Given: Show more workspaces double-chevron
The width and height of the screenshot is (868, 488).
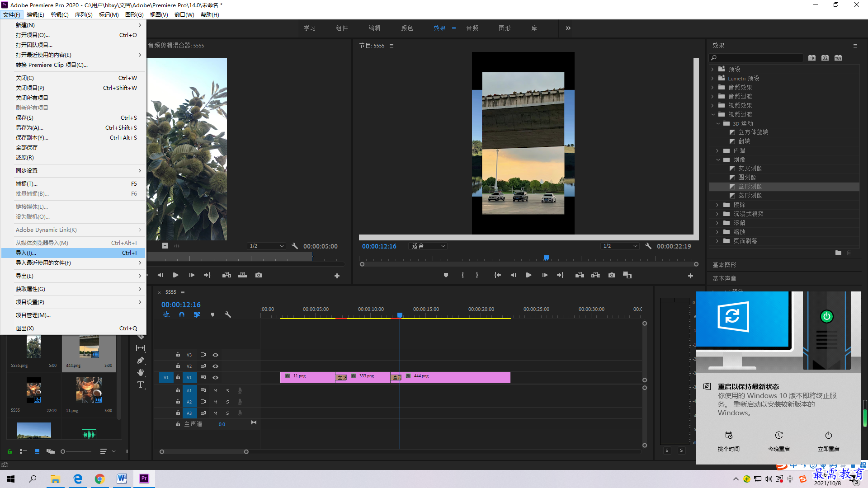Looking at the screenshot, I should pyautogui.click(x=568, y=28).
